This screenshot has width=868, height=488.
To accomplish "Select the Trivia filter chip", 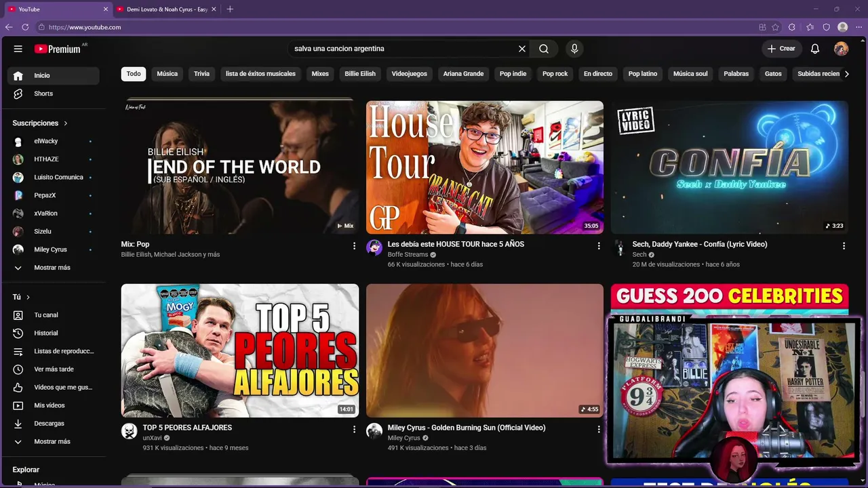I will (202, 74).
